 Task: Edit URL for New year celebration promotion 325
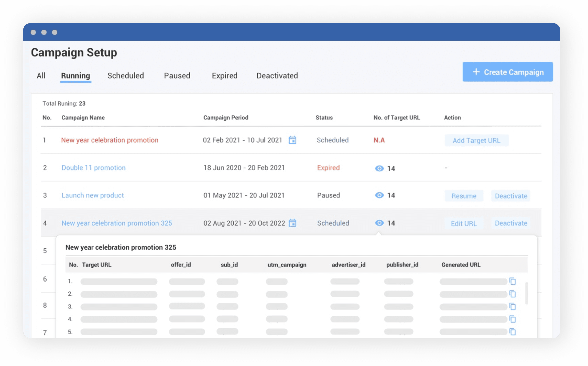464,223
